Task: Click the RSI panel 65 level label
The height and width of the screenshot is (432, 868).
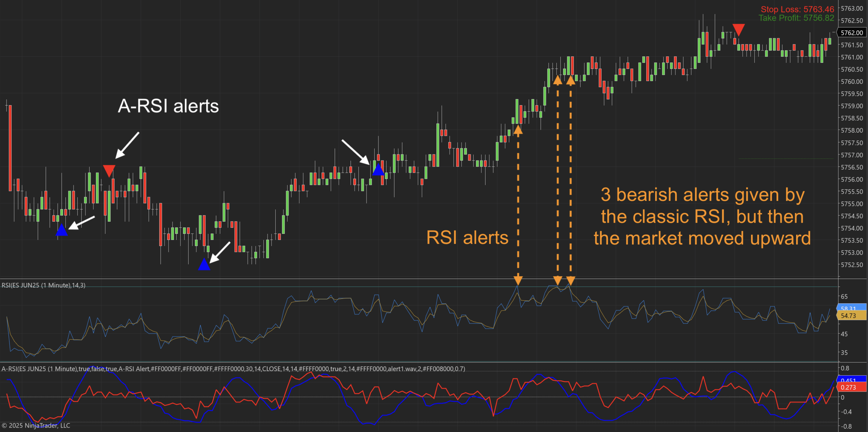Action: pos(844,297)
